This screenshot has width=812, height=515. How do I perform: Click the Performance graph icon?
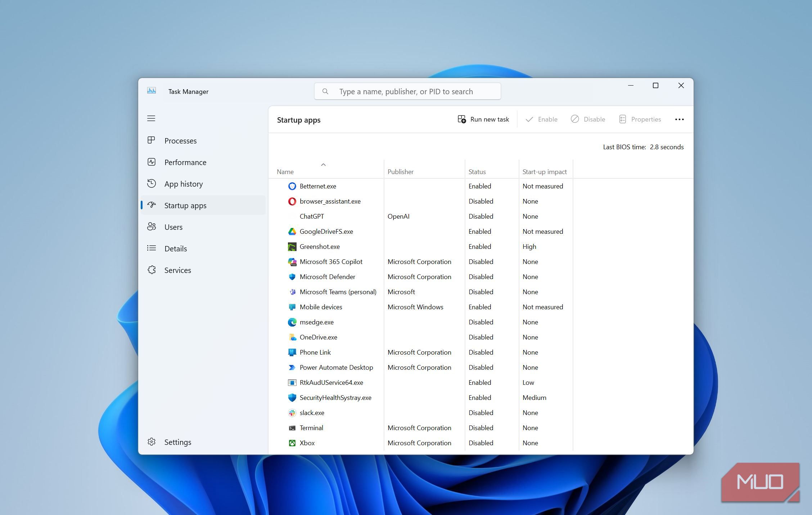coord(152,162)
